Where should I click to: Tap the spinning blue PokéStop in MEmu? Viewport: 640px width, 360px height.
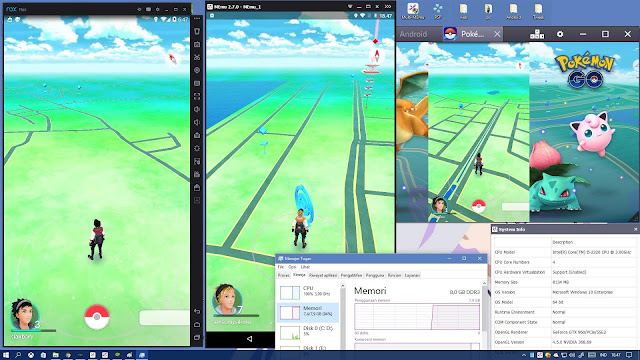point(304,204)
